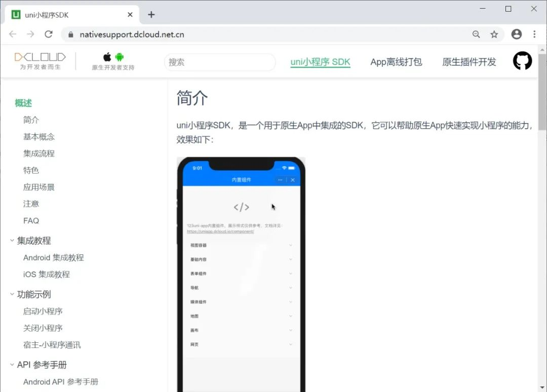Expand 媒体组件 row in the phone preview
Image resolution: width=547 pixels, height=392 pixels.
click(x=241, y=302)
